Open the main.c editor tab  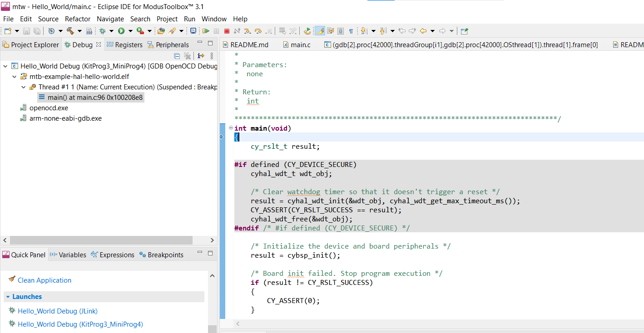(297, 44)
